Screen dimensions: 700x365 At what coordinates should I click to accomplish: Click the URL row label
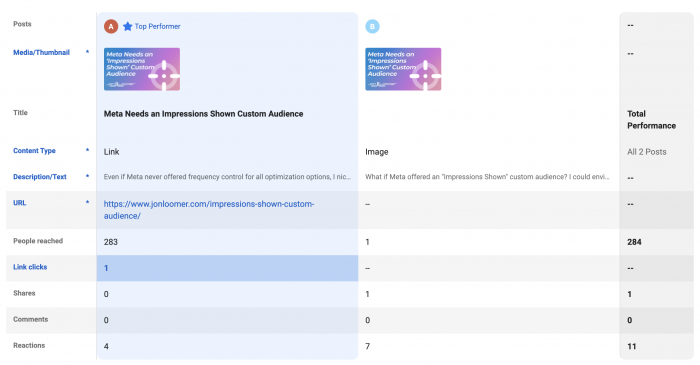click(20, 203)
